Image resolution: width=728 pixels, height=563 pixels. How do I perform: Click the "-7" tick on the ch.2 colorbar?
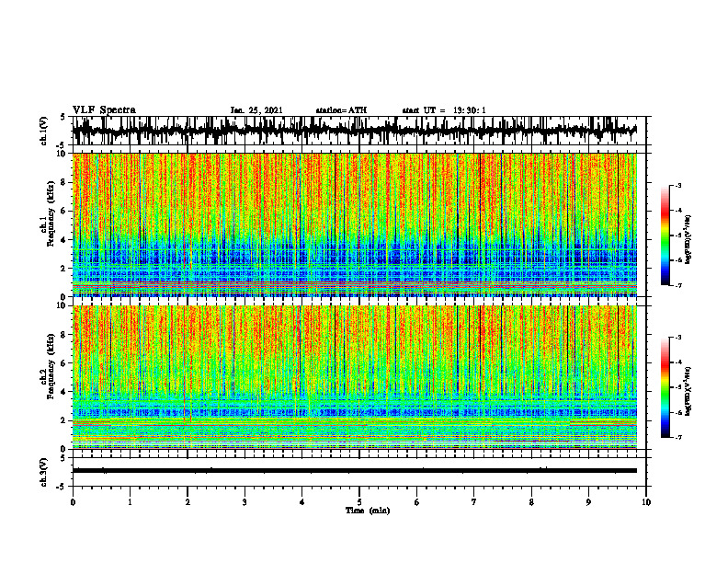(x=678, y=437)
